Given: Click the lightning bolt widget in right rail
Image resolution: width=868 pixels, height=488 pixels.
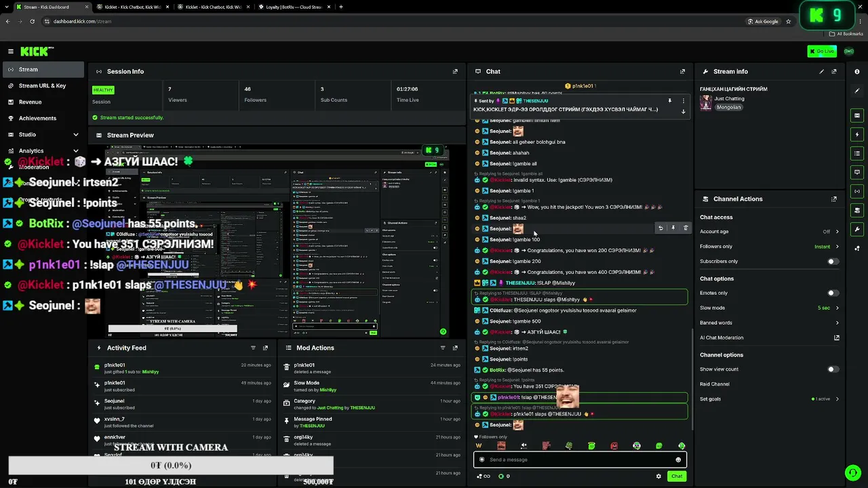Looking at the screenshot, I should [857, 135].
